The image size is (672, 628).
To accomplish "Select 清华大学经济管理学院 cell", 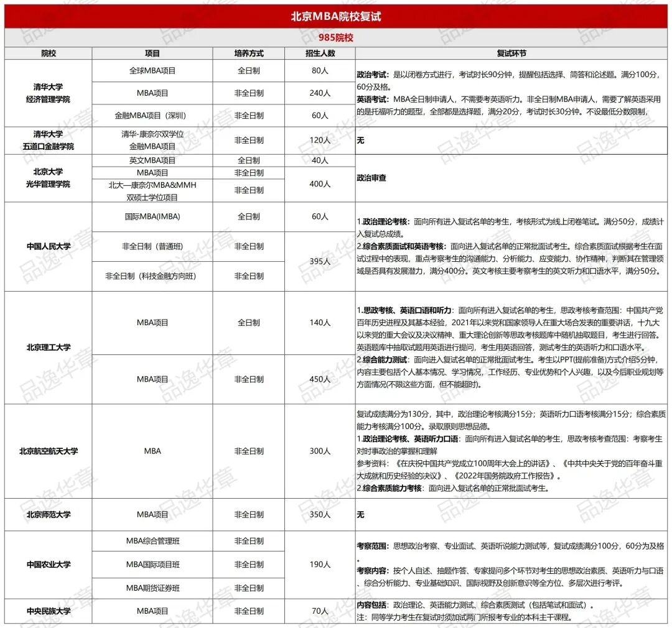I will point(47,92).
